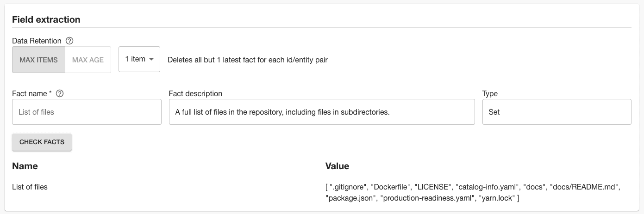Click the "Fact name *" label
This screenshot has height=214, width=644.
coord(32,93)
